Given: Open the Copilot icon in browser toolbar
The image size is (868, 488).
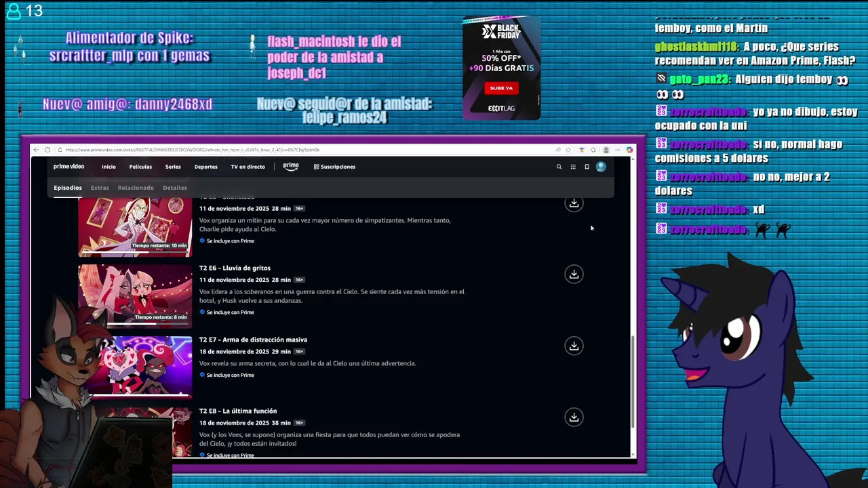Looking at the screenshot, I should [x=629, y=150].
